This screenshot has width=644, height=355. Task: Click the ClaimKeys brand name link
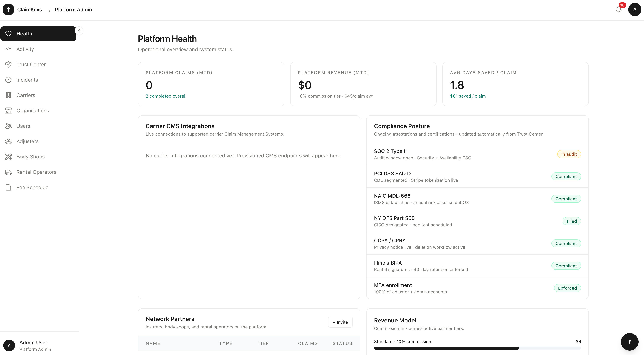pyautogui.click(x=29, y=10)
